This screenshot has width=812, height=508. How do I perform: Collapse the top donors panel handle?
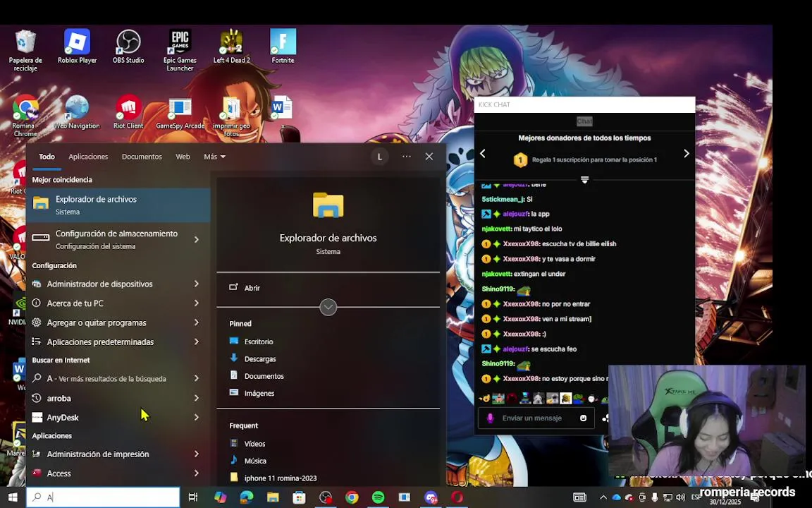pos(584,180)
